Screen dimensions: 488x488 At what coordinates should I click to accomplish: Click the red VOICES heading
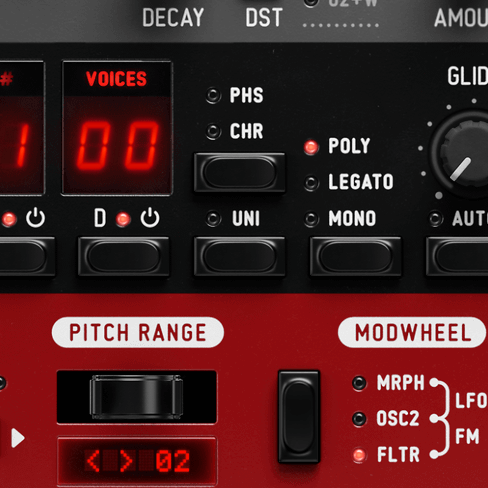coord(116,79)
